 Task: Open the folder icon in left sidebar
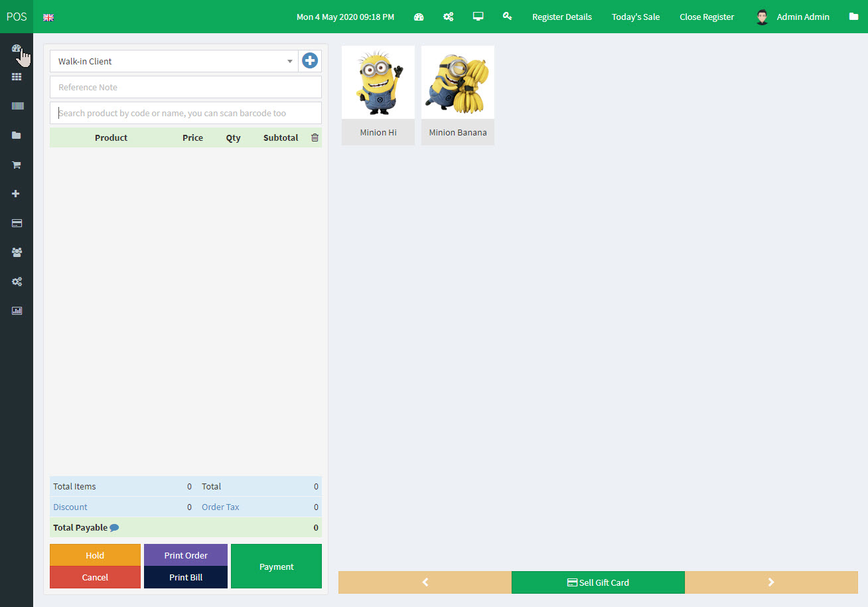coord(17,135)
